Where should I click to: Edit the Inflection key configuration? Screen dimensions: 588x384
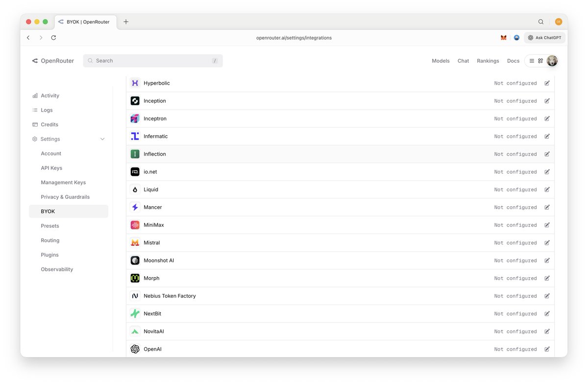point(547,154)
